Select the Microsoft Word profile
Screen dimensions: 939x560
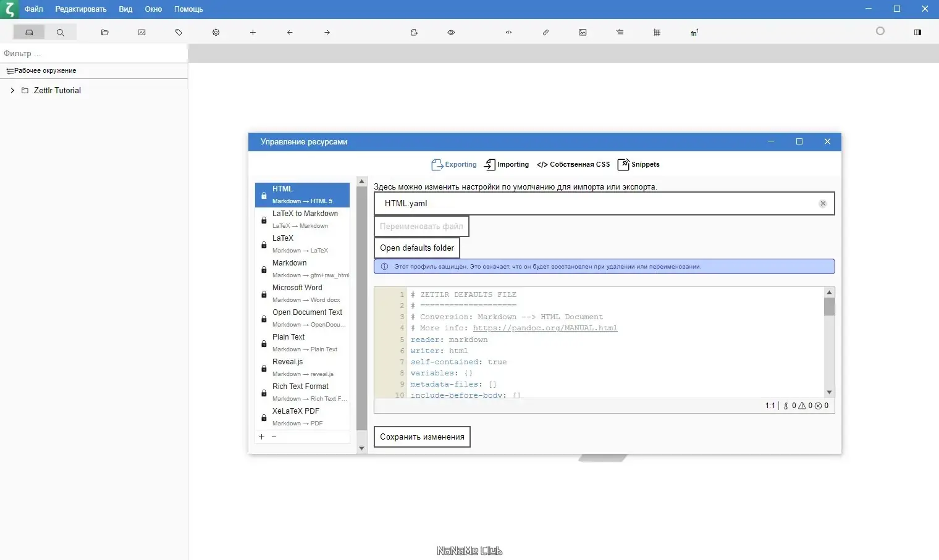pyautogui.click(x=303, y=294)
